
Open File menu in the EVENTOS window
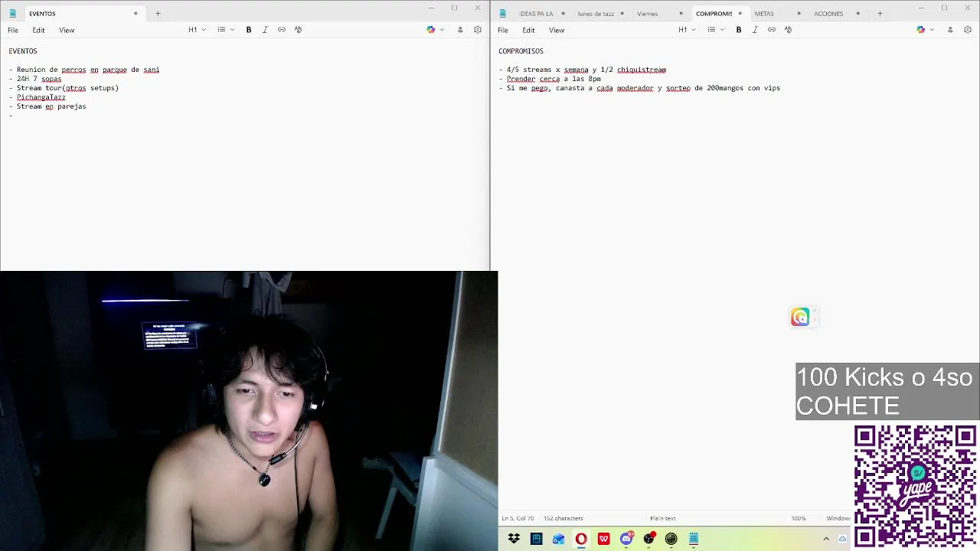tap(13, 30)
